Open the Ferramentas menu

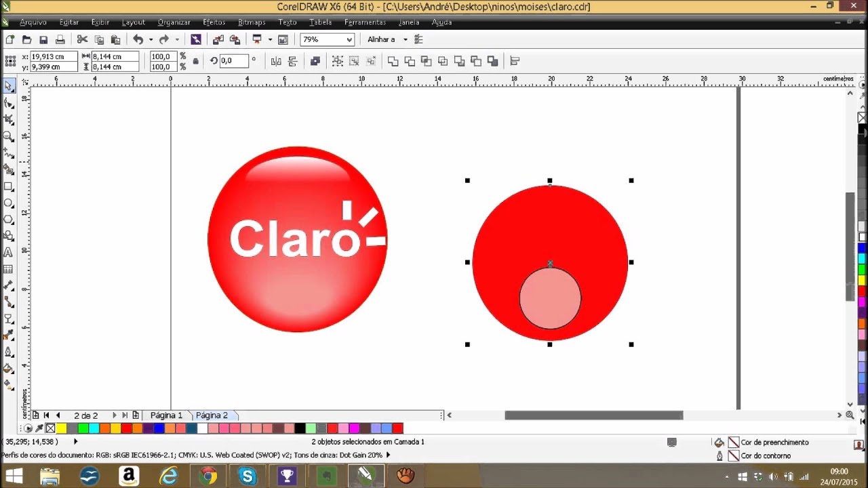point(365,22)
